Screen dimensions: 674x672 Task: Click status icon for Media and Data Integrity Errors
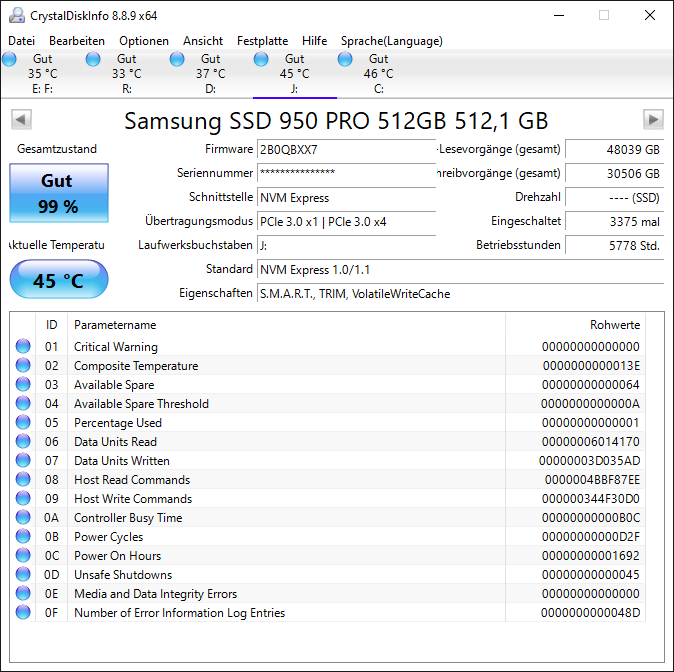coord(23,593)
